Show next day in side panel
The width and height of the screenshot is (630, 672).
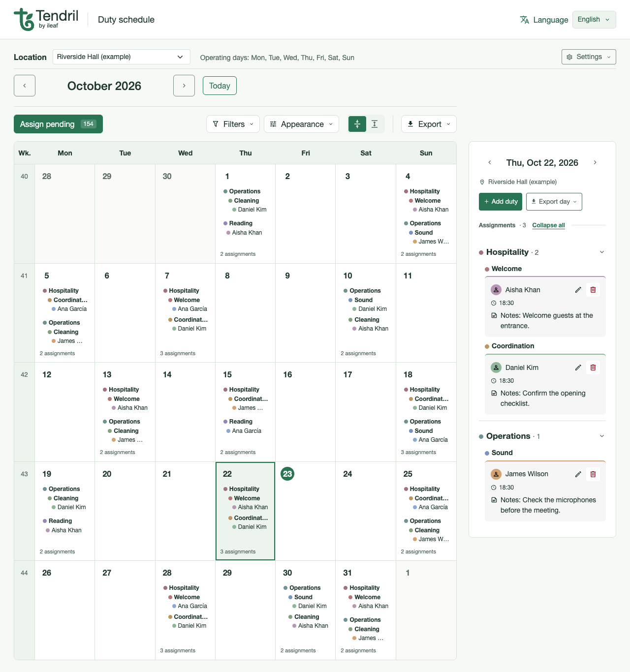[x=595, y=162]
